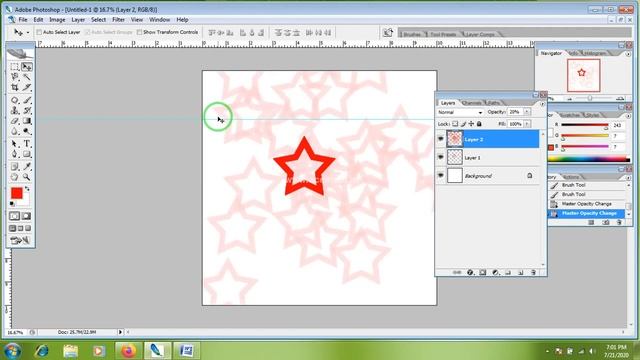Image resolution: width=640 pixels, height=360 pixels.
Task: Select the Horizontal Type tool
Action: click(x=27, y=144)
